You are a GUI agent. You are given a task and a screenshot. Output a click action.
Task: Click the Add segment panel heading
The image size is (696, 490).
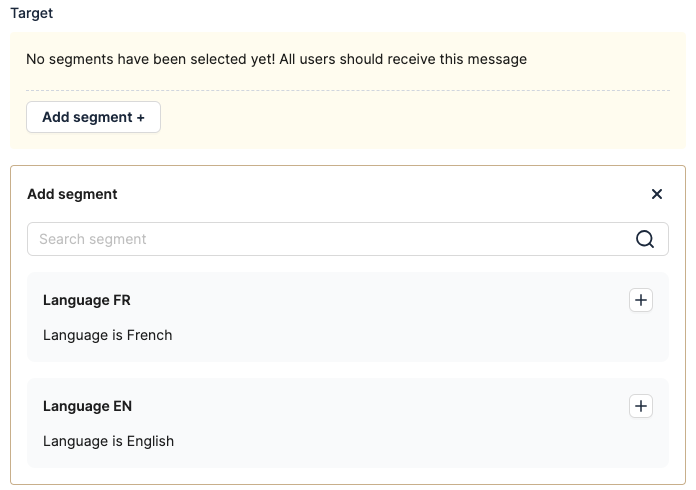pos(72,194)
